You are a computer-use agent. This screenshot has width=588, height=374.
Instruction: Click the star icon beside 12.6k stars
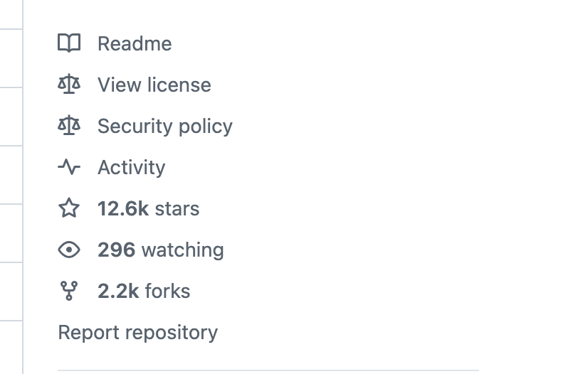[69, 208]
